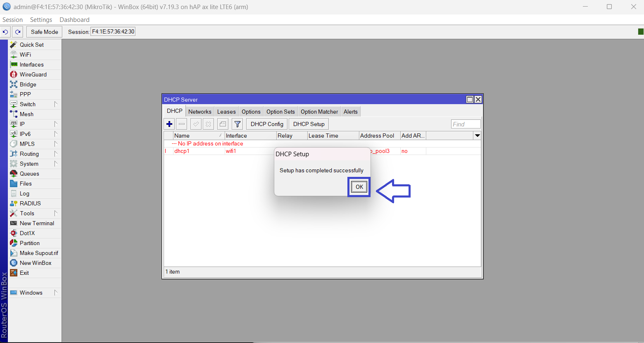Open the Dashboard menu
This screenshot has height=343, width=644.
click(x=74, y=20)
